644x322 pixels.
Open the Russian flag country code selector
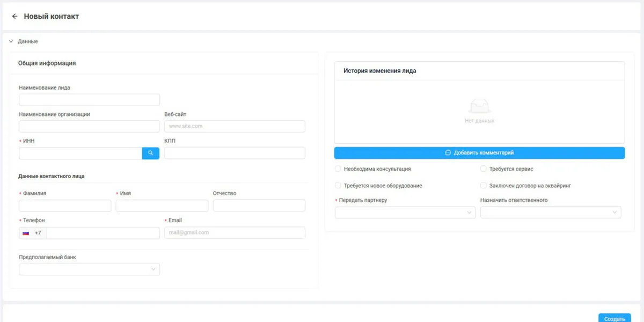pyautogui.click(x=32, y=233)
